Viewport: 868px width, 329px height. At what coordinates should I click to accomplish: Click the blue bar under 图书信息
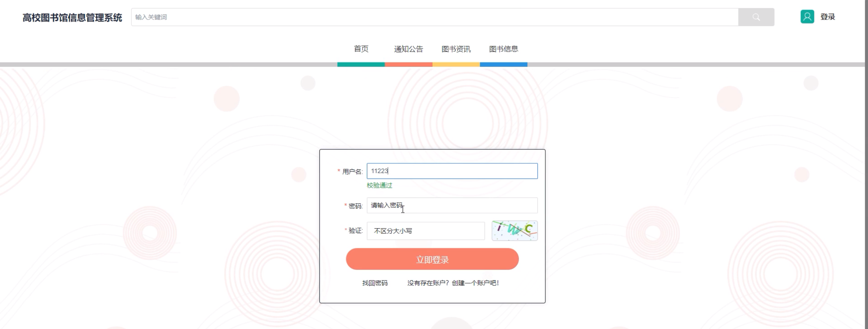pos(504,64)
